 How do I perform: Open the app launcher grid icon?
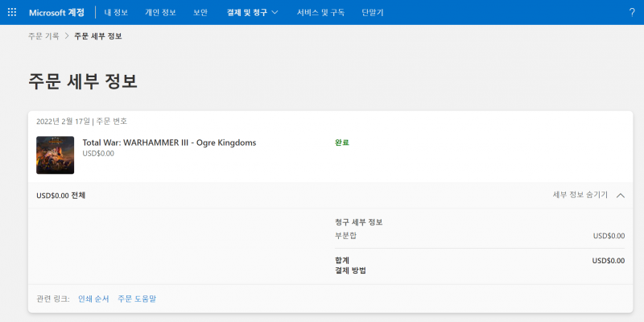tap(12, 12)
